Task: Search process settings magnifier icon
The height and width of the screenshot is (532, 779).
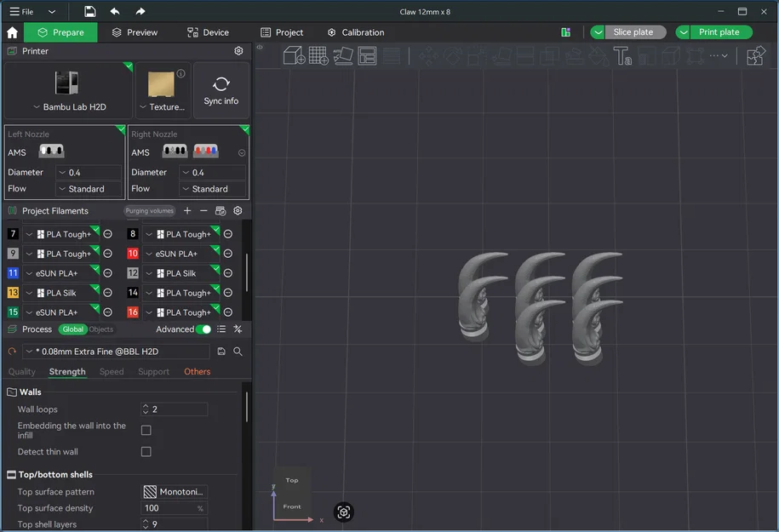Action: pos(238,352)
